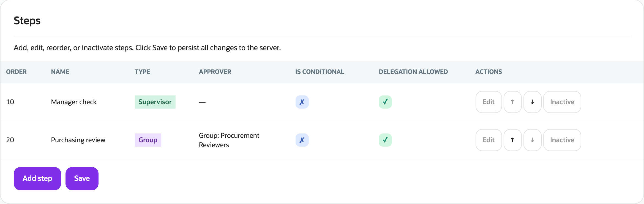Move Purchasing review step down
Viewport: 644px width, 204px height.
532,140
